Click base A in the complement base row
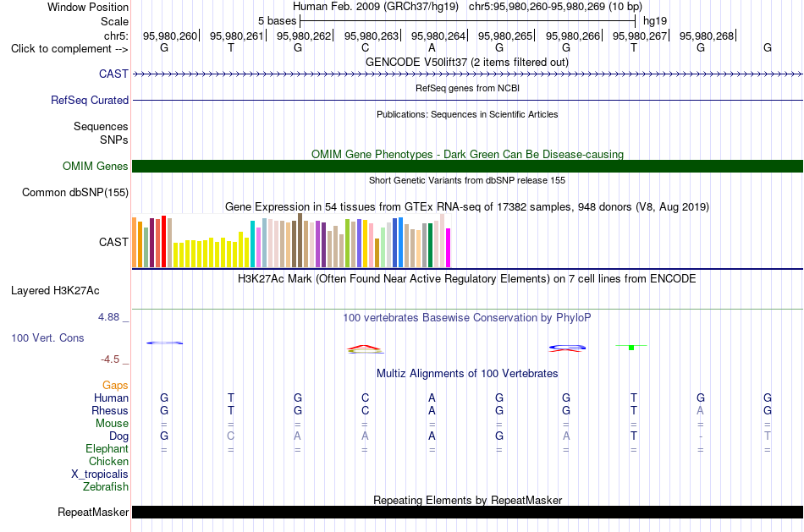Viewport: 804px width, 532px height. point(432,47)
